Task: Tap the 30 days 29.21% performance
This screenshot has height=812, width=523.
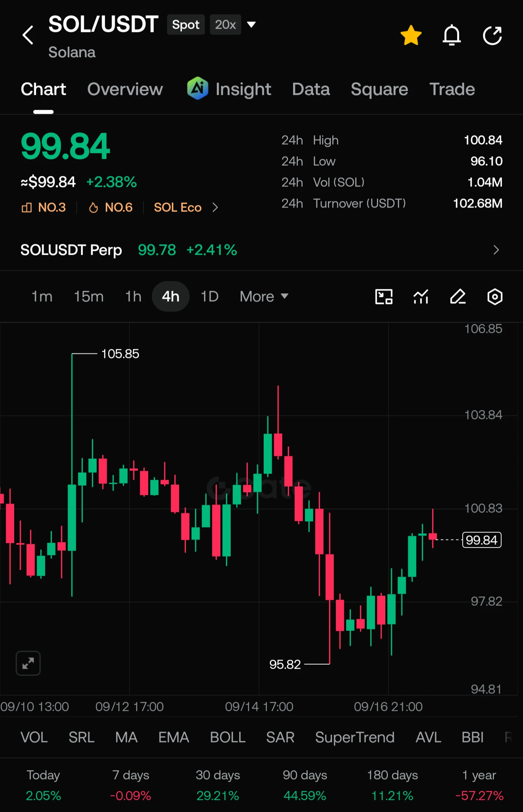Action: 218,785
